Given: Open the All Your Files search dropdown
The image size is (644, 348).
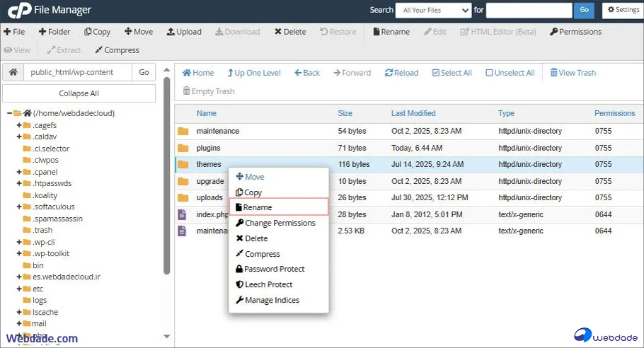Looking at the screenshot, I should tap(433, 10).
